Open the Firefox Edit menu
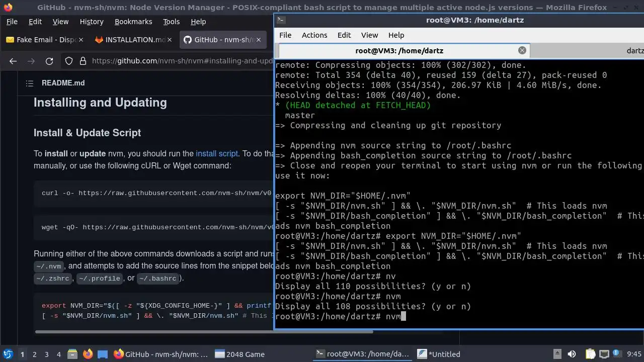This screenshot has width=644, height=362. 35,22
